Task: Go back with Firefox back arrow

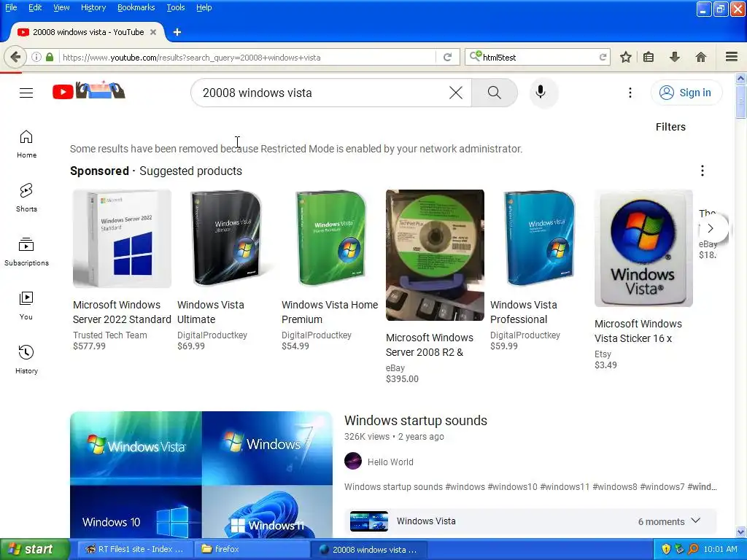Action: coord(15,57)
